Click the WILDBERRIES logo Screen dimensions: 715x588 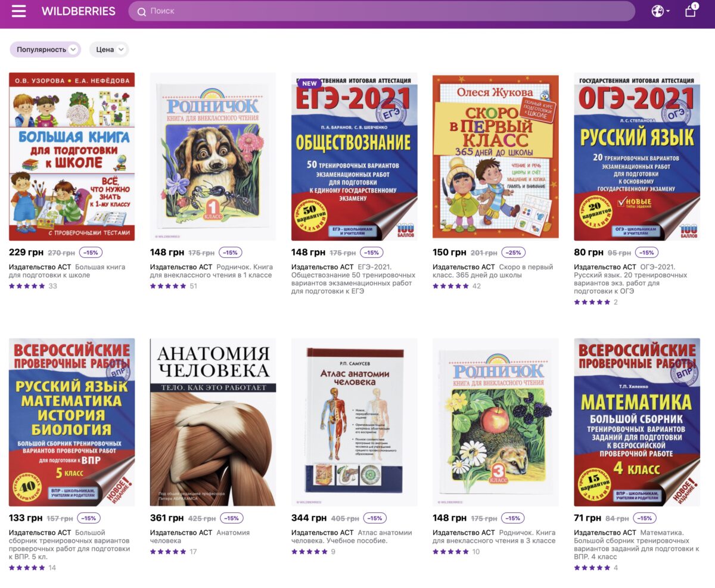[79, 11]
